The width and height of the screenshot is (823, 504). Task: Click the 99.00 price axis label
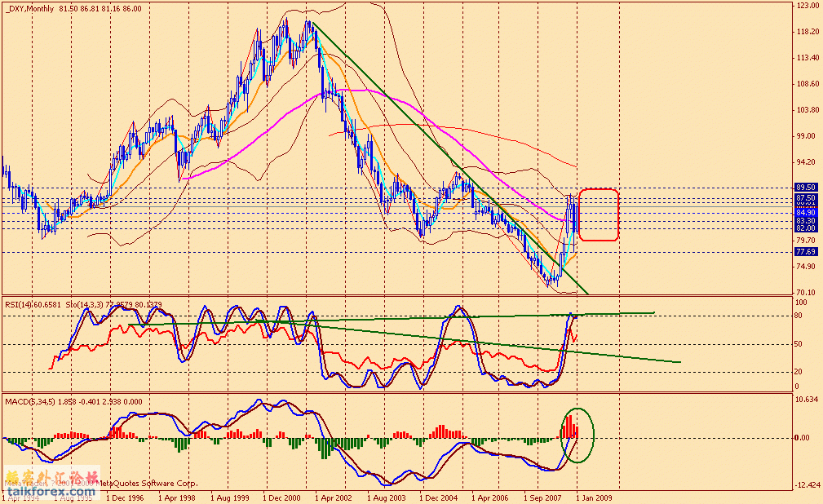pos(806,136)
